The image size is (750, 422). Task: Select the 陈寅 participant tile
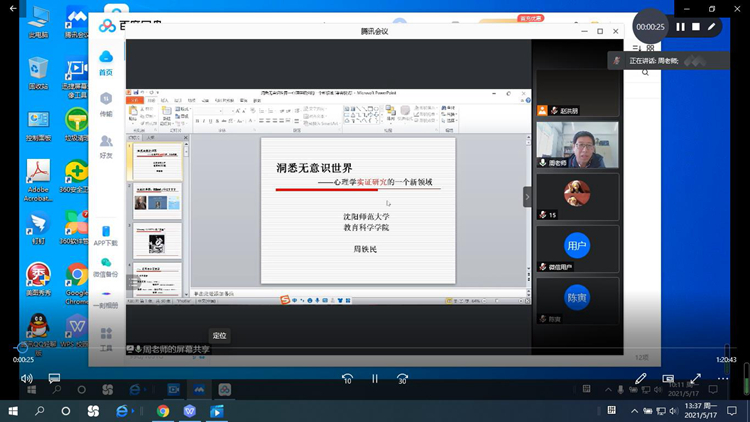click(x=577, y=301)
